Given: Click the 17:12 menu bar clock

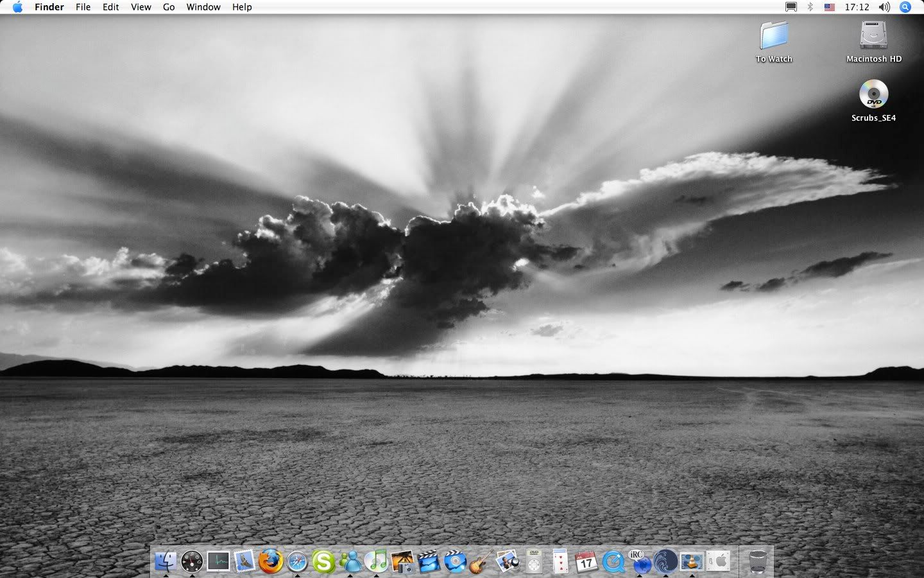Looking at the screenshot, I should [x=857, y=7].
